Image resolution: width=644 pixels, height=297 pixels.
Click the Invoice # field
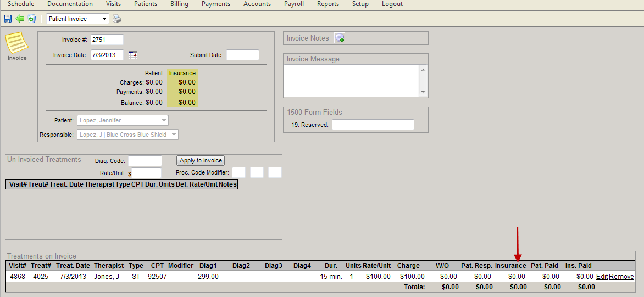pyautogui.click(x=107, y=40)
